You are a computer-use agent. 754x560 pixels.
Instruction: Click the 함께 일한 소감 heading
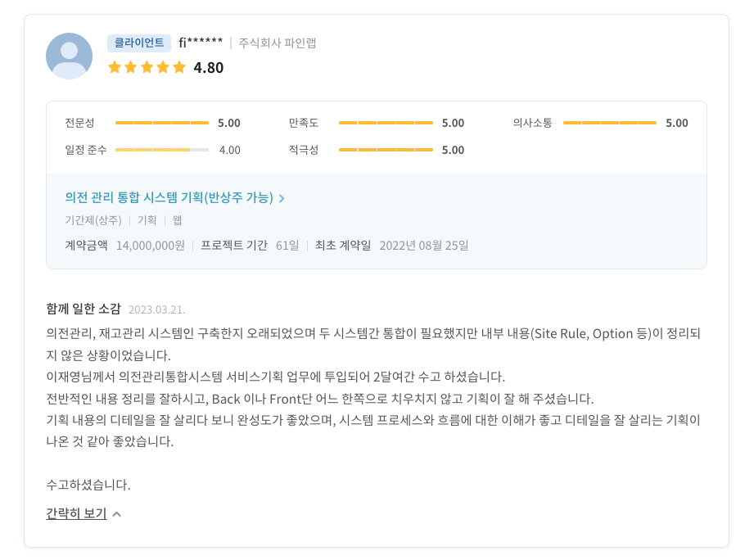pos(84,309)
